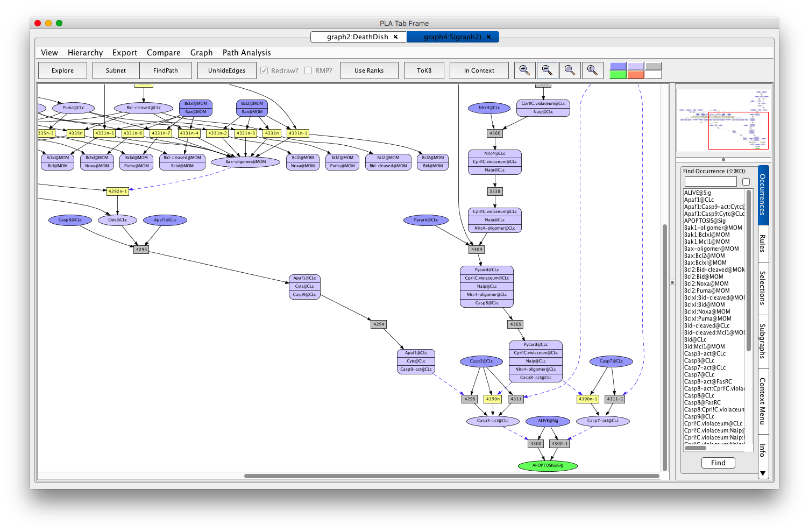Select Casp3-act@CLc in occurrences list
809x532 pixels.
(x=705, y=353)
